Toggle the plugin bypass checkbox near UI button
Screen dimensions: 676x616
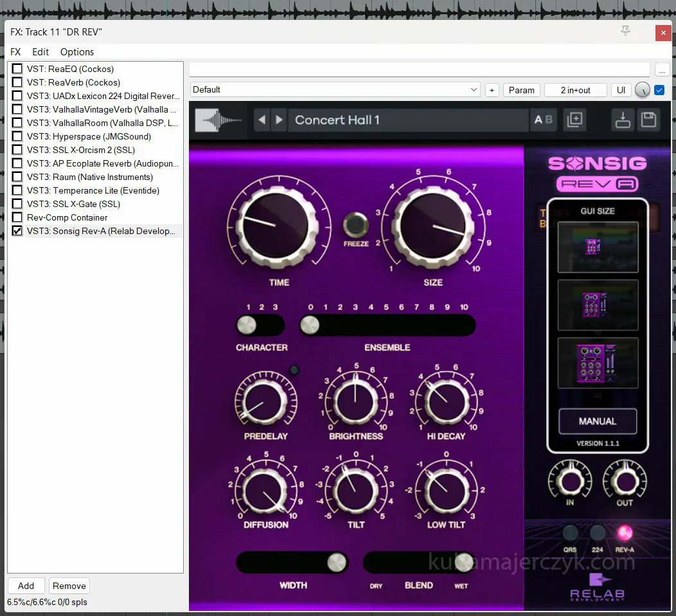659,90
